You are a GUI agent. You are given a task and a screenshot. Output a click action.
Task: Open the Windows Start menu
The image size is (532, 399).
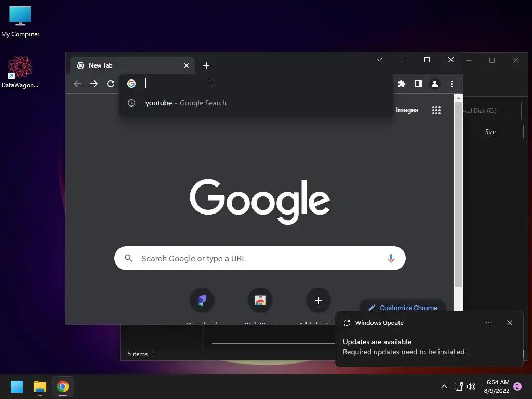pyautogui.click(x=17, y=387)
